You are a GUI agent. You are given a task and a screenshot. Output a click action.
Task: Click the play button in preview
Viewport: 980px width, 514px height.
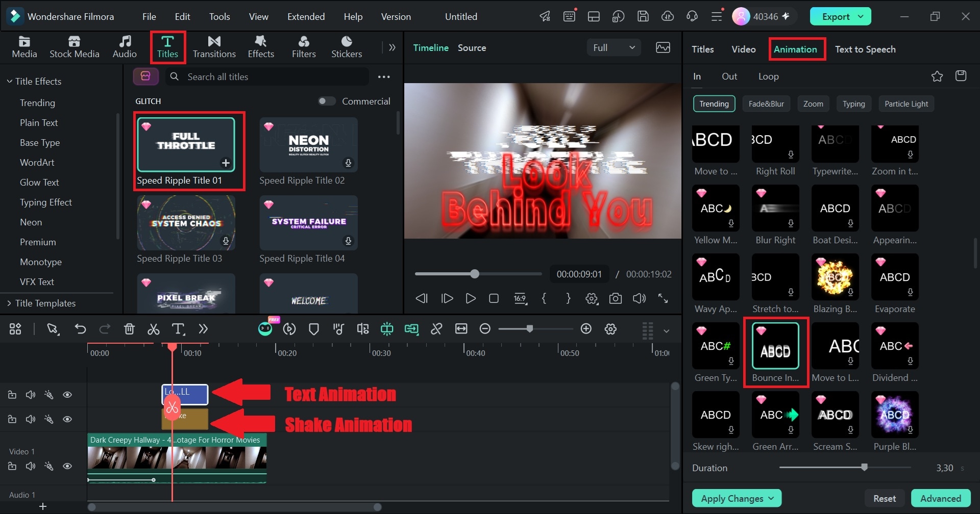(471, 298)
